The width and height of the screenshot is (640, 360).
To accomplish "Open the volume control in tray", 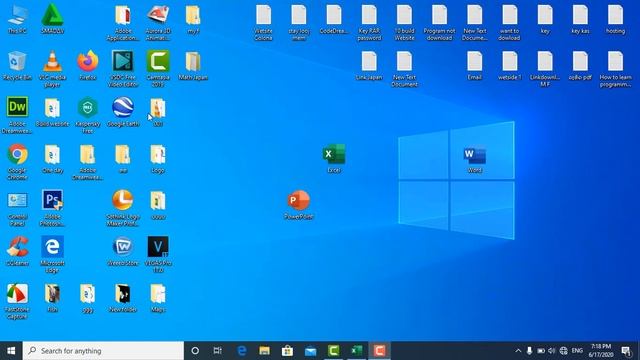I will [552, 351].
